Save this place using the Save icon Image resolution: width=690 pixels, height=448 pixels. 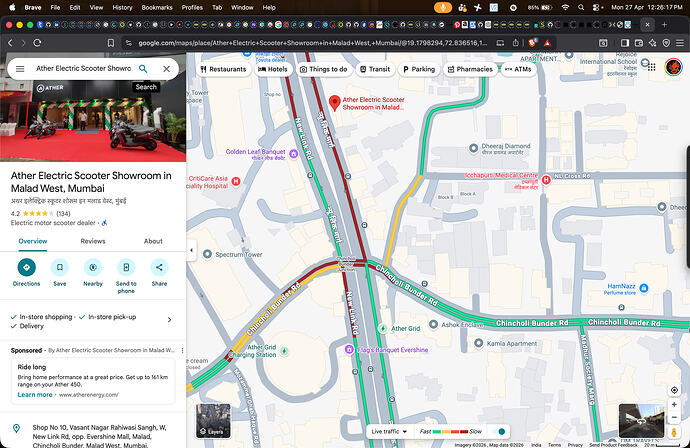coord(60,267)
